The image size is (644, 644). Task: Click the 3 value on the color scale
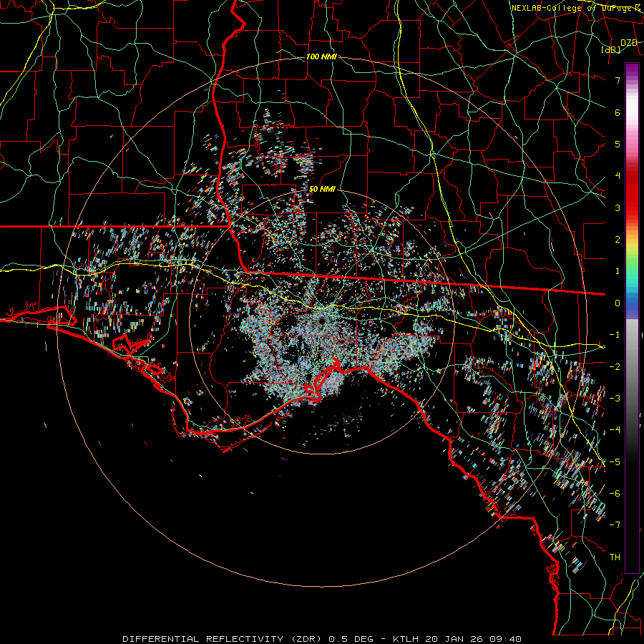[618, 208]
